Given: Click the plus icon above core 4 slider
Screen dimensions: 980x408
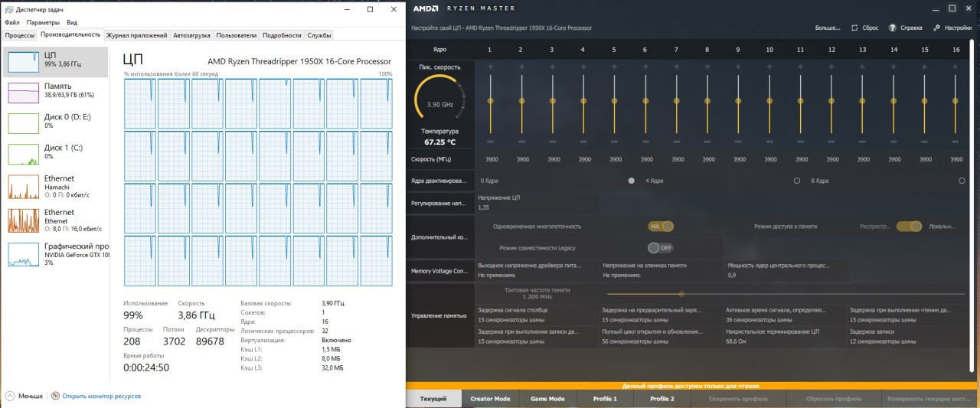Looking at the screenshot, I should (x=583, y=67).
